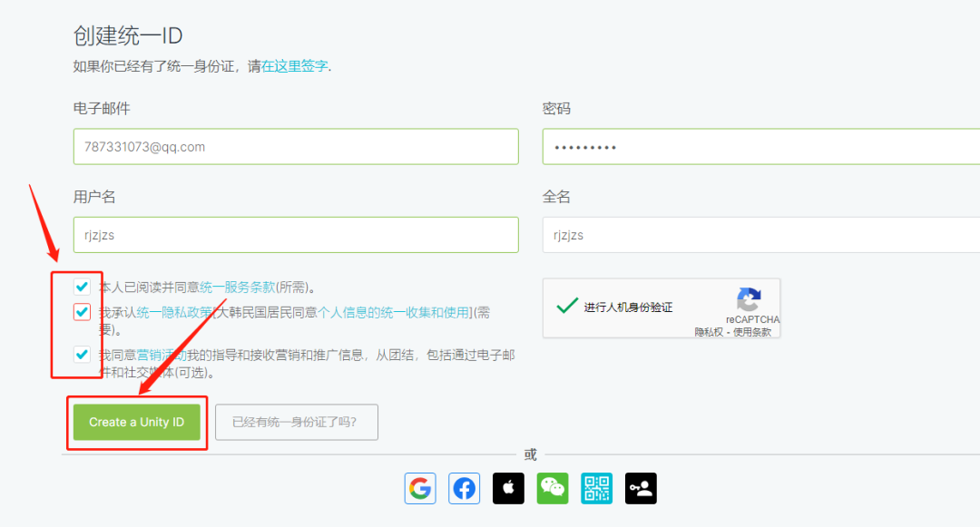
Task: Click the 全名 field label
Action: tap(556, 198)
